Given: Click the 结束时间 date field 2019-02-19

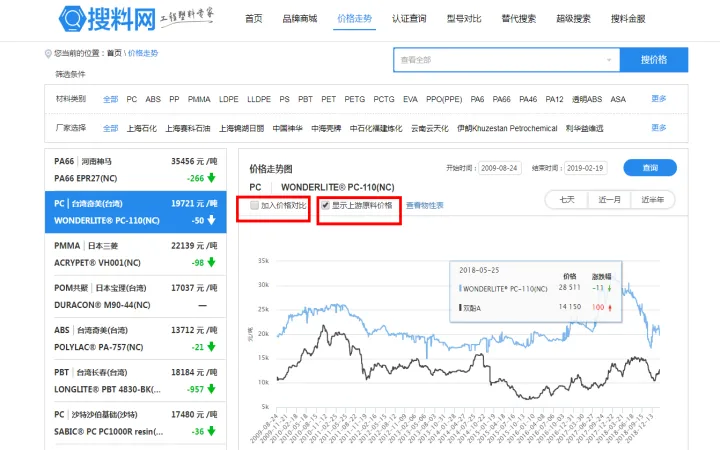Looking at the screenshot, I should pyautogui.click(x=585, y=168).
